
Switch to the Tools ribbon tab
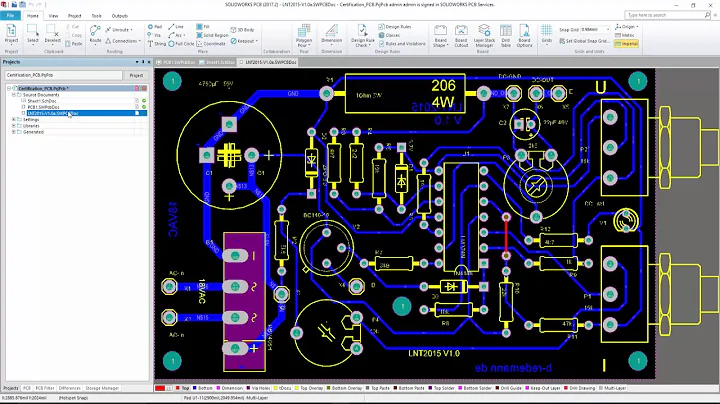point(96,16)
